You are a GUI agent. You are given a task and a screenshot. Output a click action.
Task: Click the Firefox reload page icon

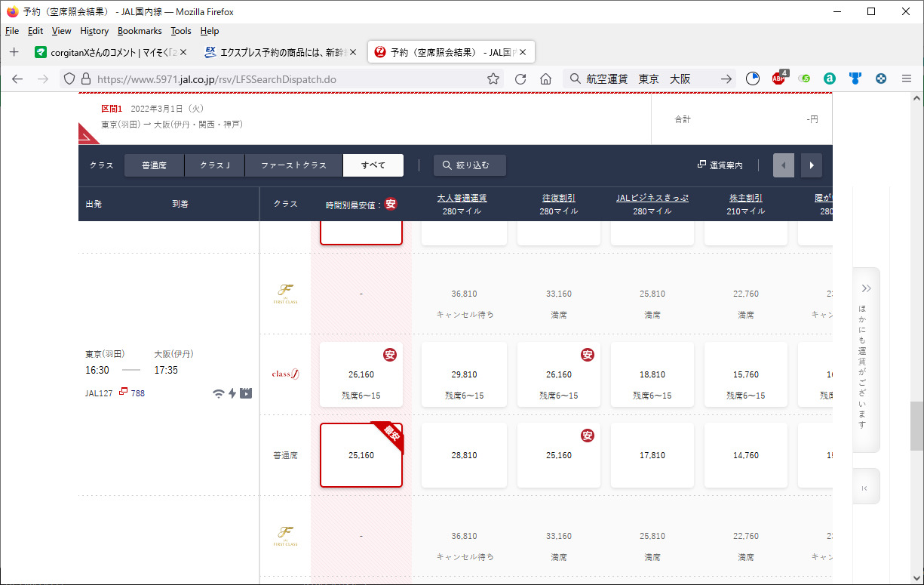[x=520, y=79]
